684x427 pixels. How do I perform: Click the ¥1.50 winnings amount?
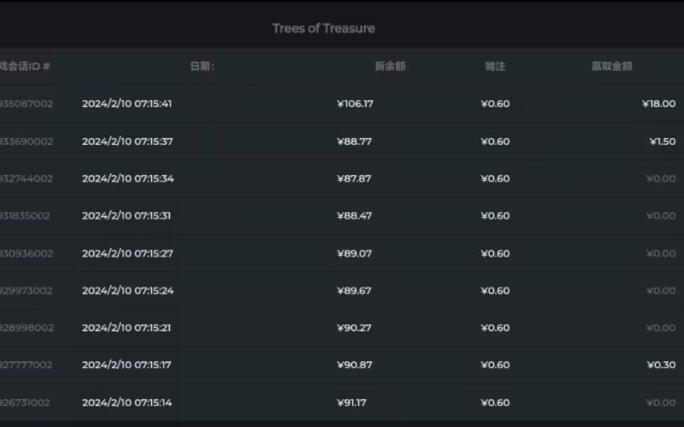point(662,141)
